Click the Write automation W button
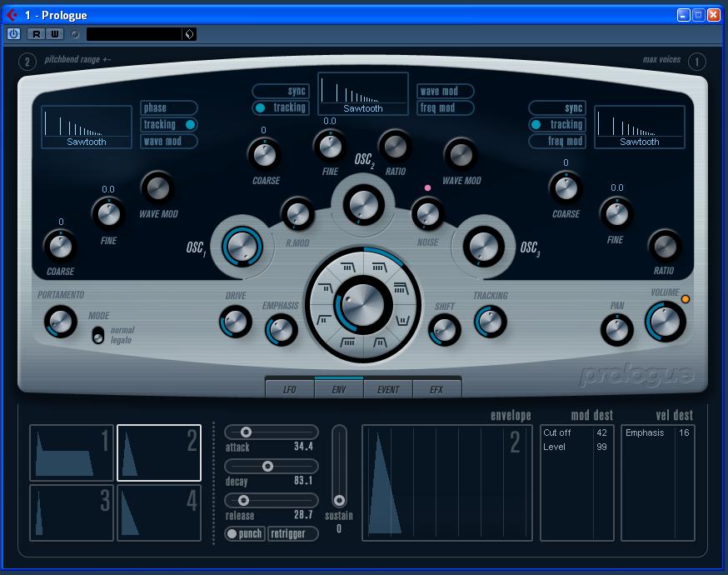This screenshot has width=728, height=575. [x=54, y=34]
